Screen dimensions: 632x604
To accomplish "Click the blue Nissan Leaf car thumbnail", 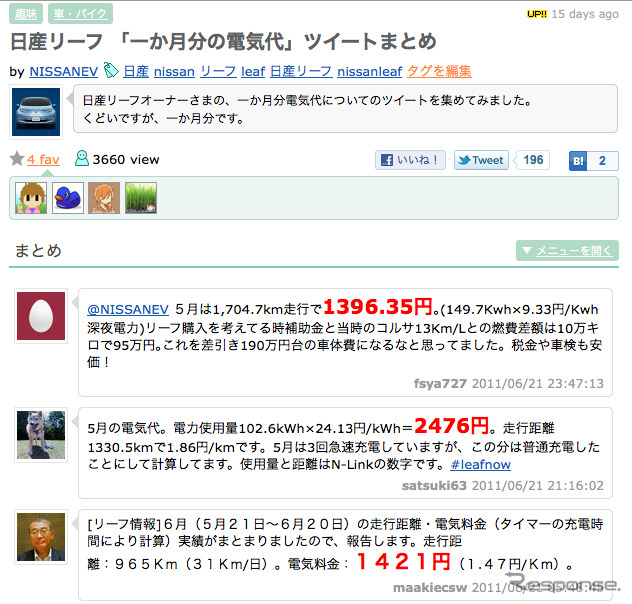I will pyautogui.click(x=36, y=112).
